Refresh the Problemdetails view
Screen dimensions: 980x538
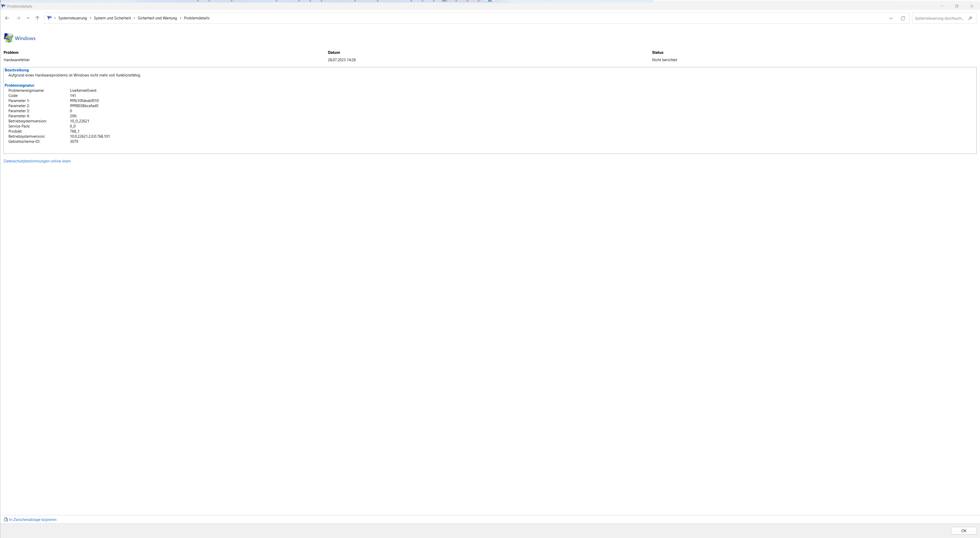point(902,18)
